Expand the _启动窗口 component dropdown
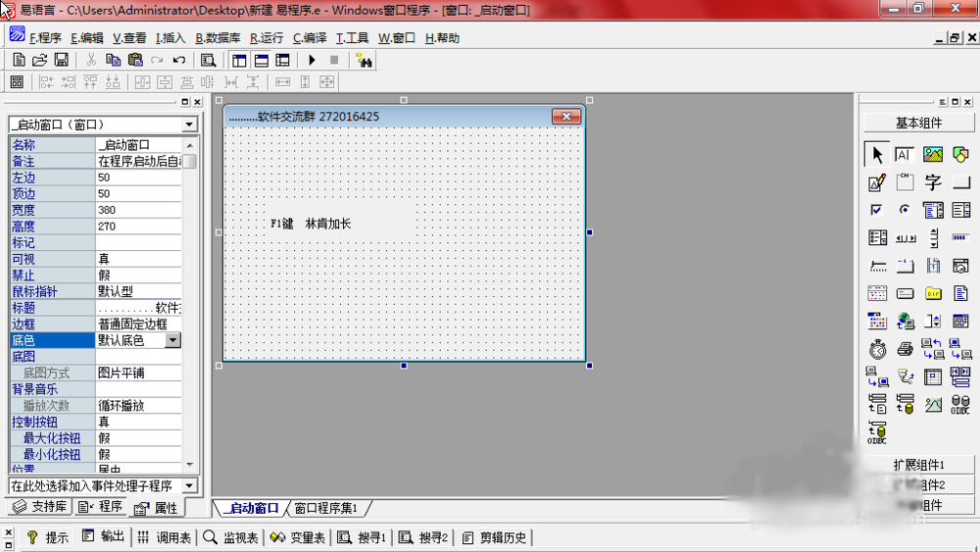Screen dimensions: 980x552 coord(189,125)
